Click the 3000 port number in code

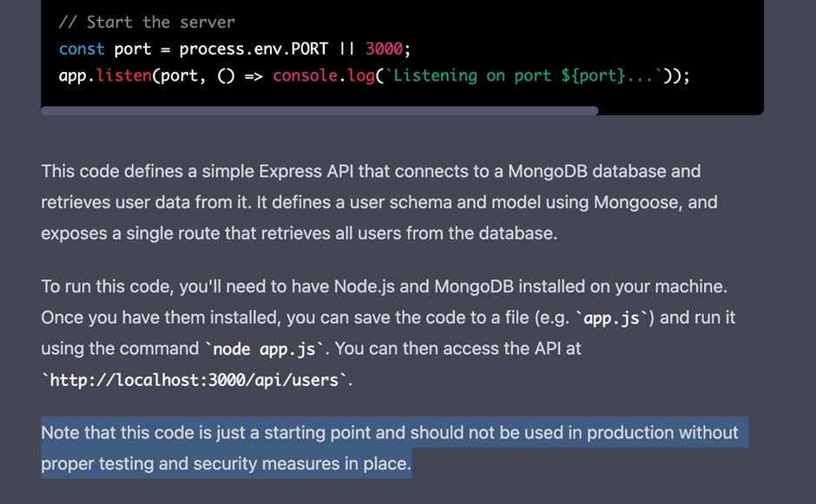(x=385, y=49)
